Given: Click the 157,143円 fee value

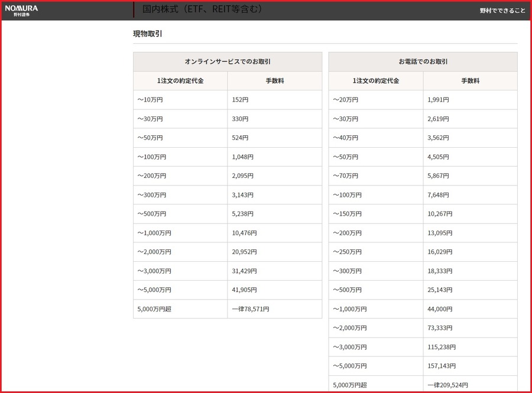Looking at the screenshot, I should click(x=442, y=366).
